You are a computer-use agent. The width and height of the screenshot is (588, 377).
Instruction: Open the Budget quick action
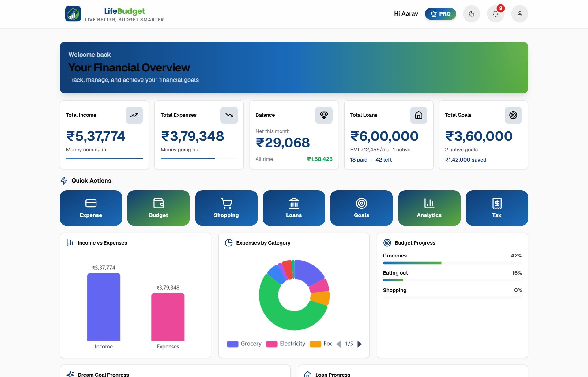tap(159, 208)
